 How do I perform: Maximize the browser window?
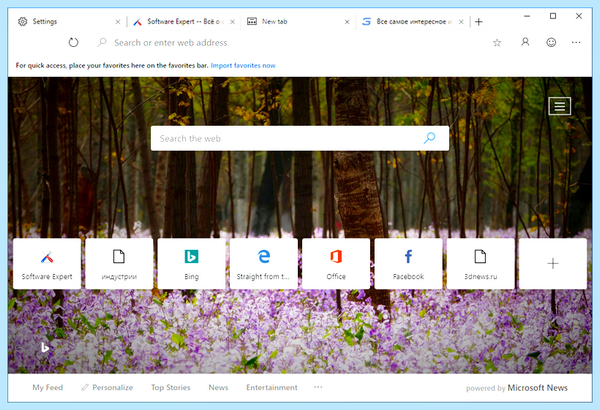point(553,16)
